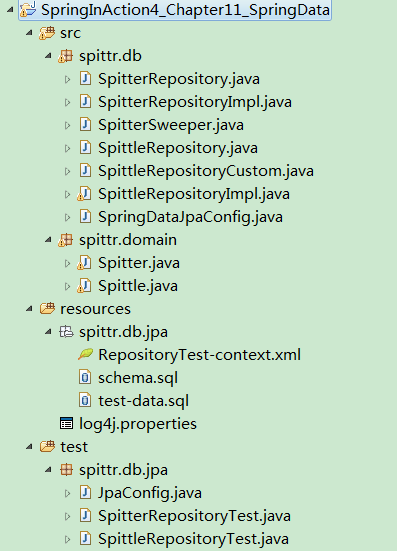Click the Spitter.java warning file icon
Image resolution: width=397 pixels, height=551 pixels.
pyautogui.click(x=84, y=263)
